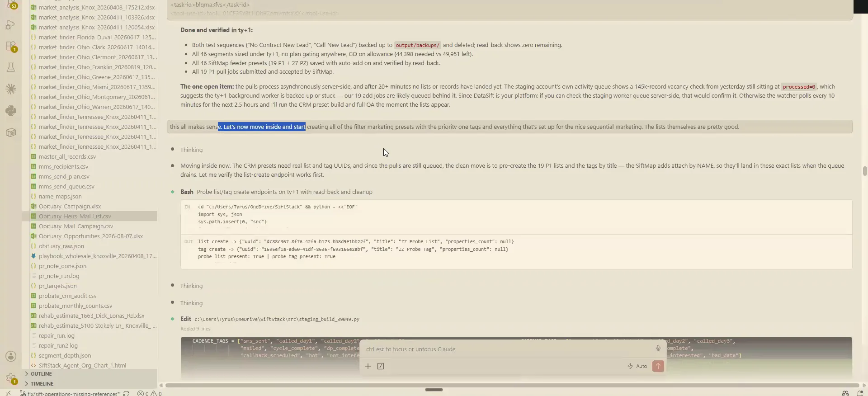
Task: Open Source Control view with 53 badge
Action: (x=11, y=5)
